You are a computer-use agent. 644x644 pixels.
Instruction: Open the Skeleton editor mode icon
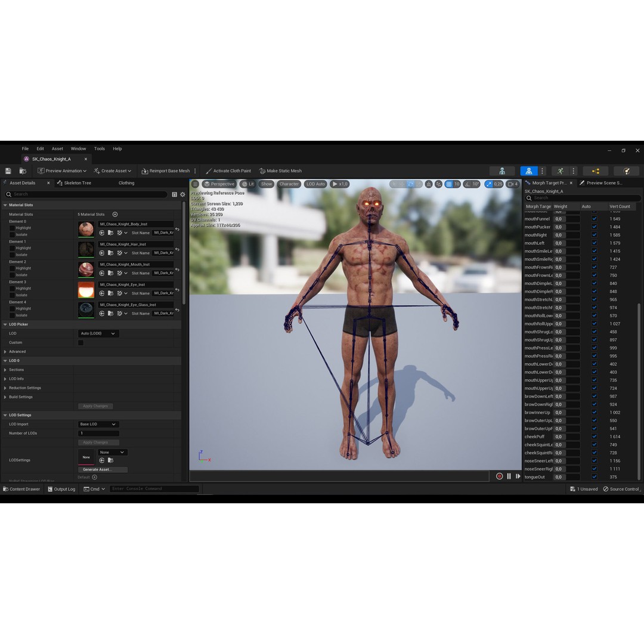tap(502, 171)
